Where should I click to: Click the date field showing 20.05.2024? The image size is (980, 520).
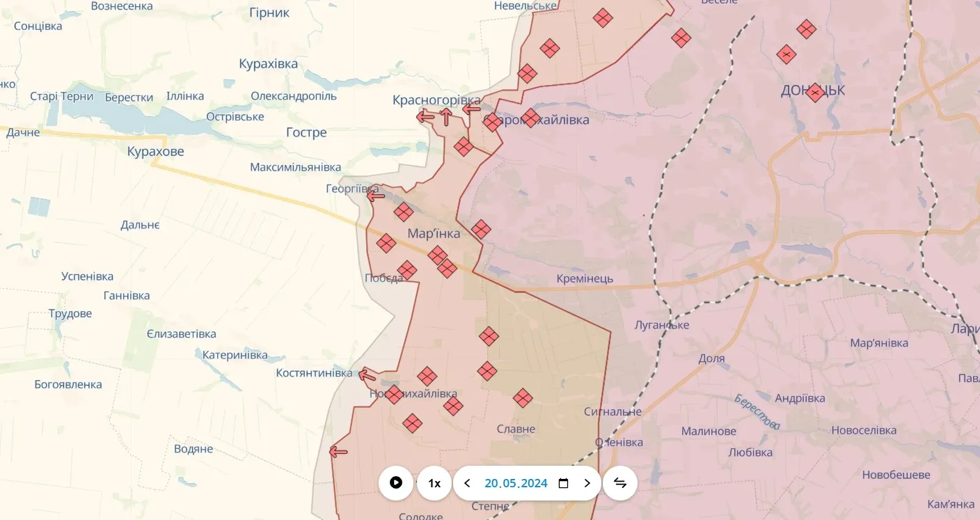(515, 482)
